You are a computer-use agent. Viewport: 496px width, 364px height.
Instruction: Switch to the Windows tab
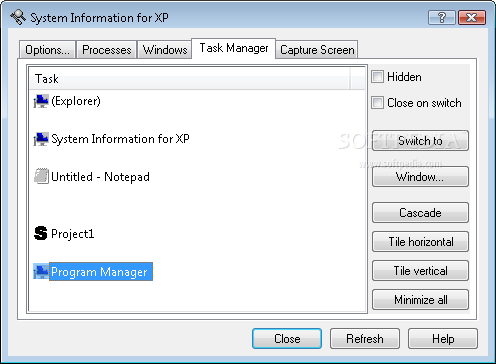coord(165,50)
